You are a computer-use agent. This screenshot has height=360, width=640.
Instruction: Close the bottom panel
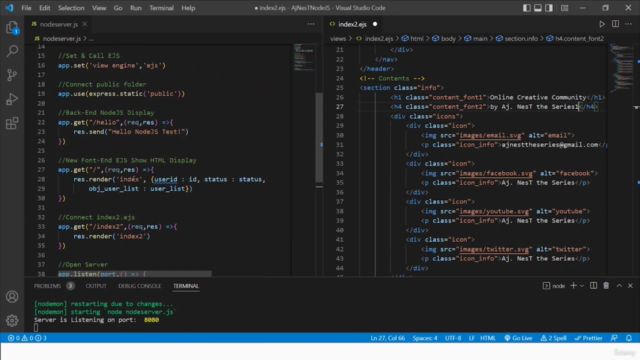(x=630, y=286)
